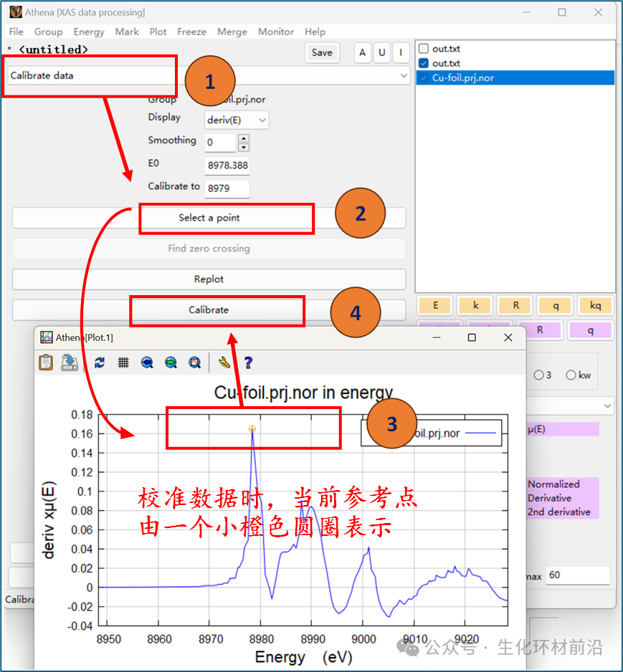Open the File menu
The image size is (623, 672).
(16, 32)
